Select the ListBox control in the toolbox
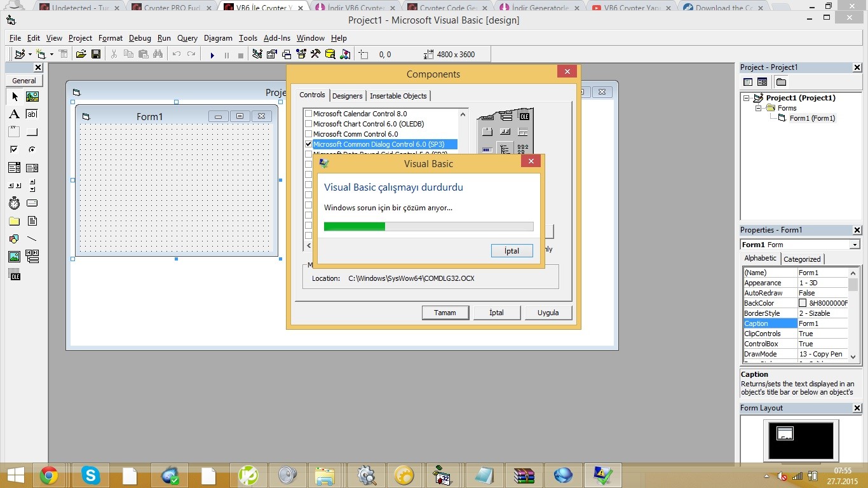868x488 pixels. pyautogui.click(x=32, y=168)
